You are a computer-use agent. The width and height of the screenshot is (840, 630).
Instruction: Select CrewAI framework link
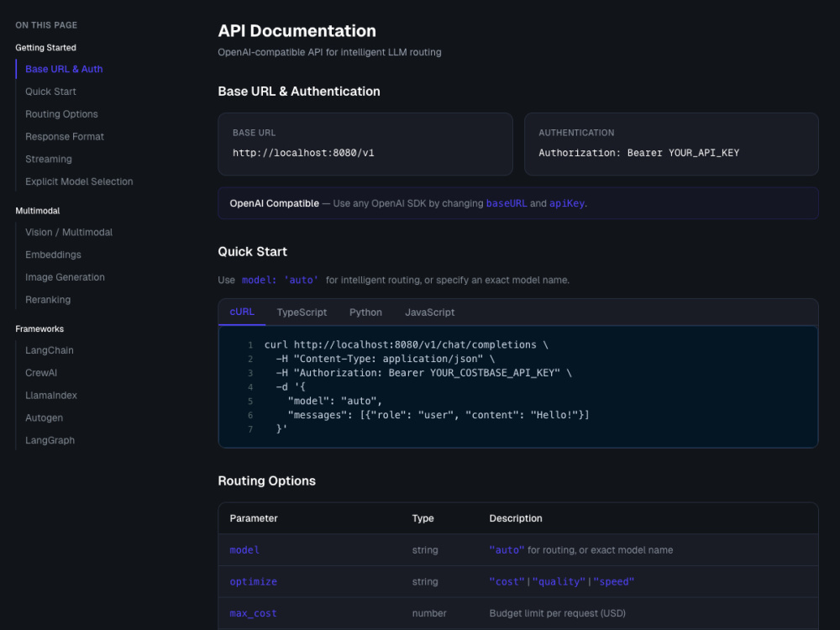pos(40,372)
